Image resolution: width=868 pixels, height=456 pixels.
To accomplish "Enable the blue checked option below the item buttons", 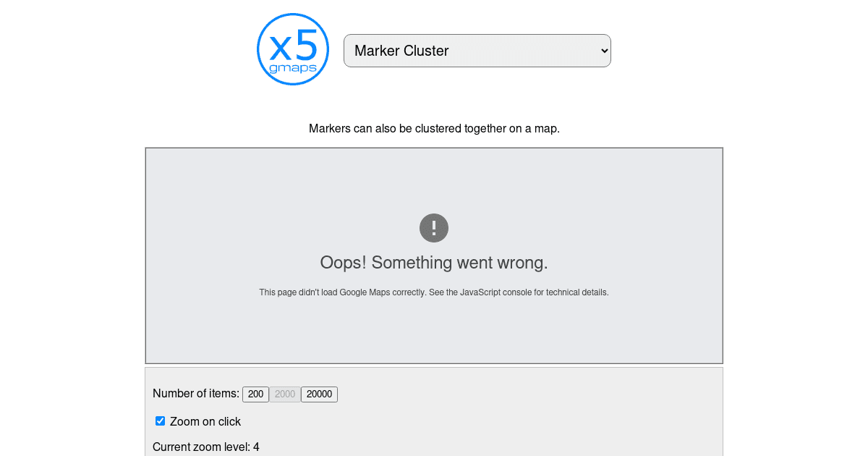I will point(160,421).
